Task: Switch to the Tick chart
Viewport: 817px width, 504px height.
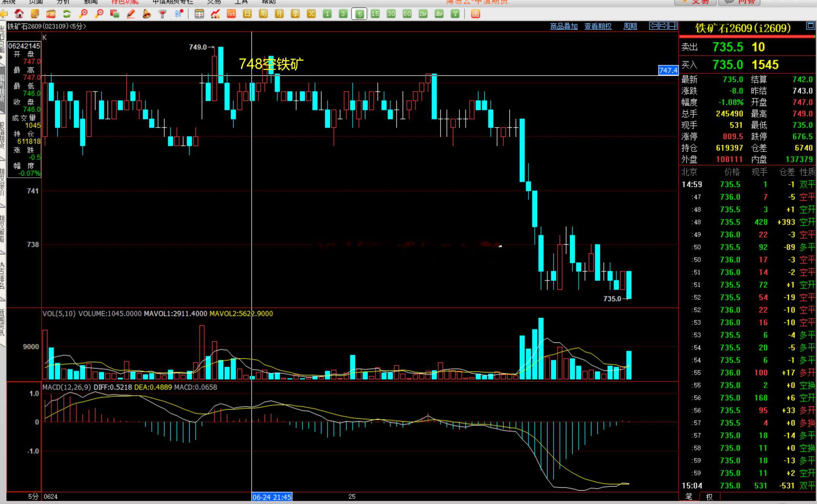Action: [231, 14]
